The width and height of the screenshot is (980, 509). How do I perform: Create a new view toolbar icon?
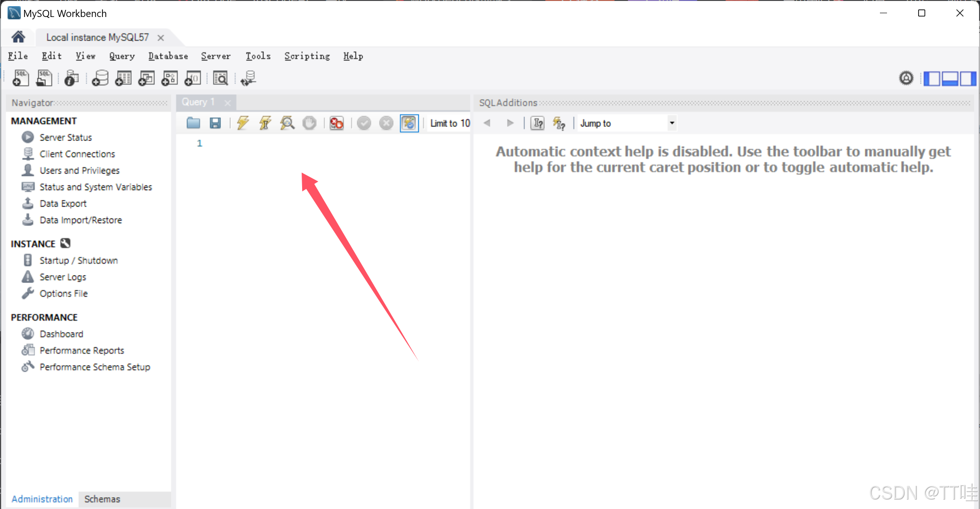(146, 78)
